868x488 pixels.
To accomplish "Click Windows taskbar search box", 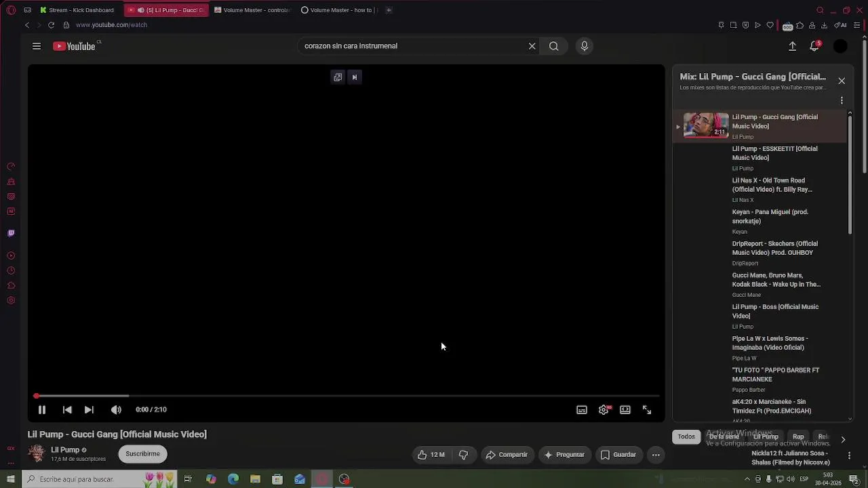I will [99, 479].
